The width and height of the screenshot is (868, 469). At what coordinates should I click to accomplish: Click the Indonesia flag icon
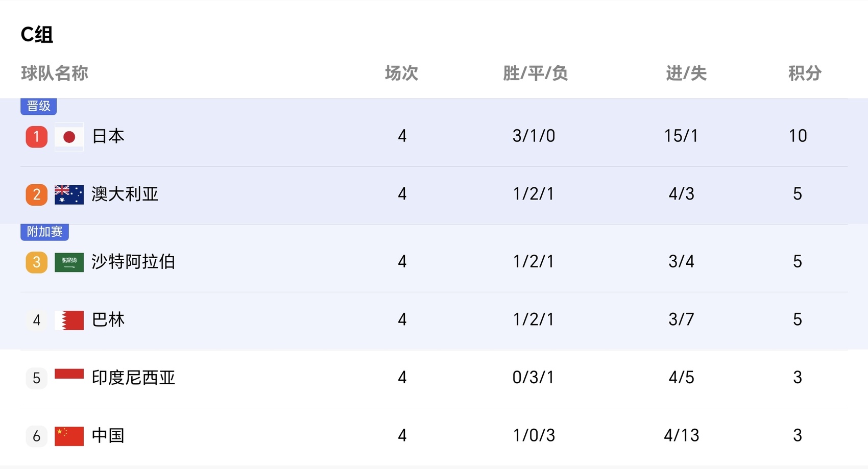(69, 375)
